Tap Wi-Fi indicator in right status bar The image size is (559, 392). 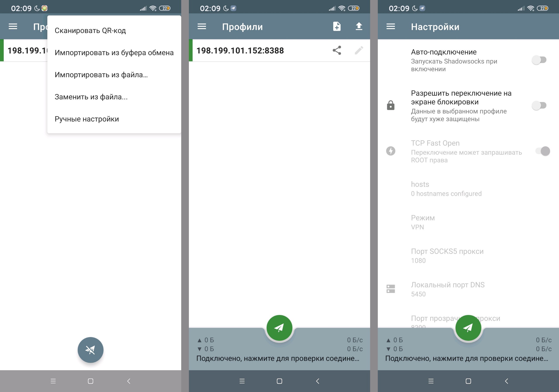[x=531, y=8]
